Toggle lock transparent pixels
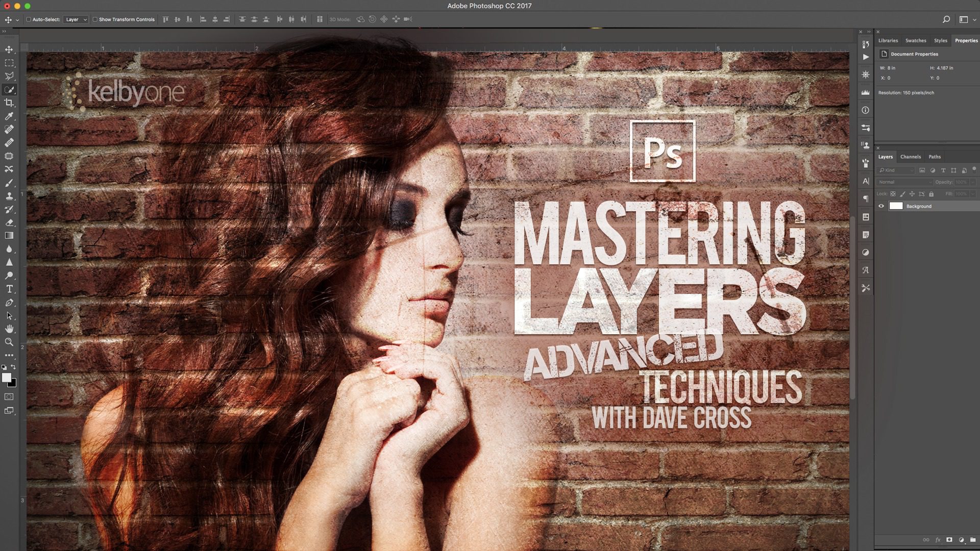This screenshot has height=551, width=980. coord(893,194)
